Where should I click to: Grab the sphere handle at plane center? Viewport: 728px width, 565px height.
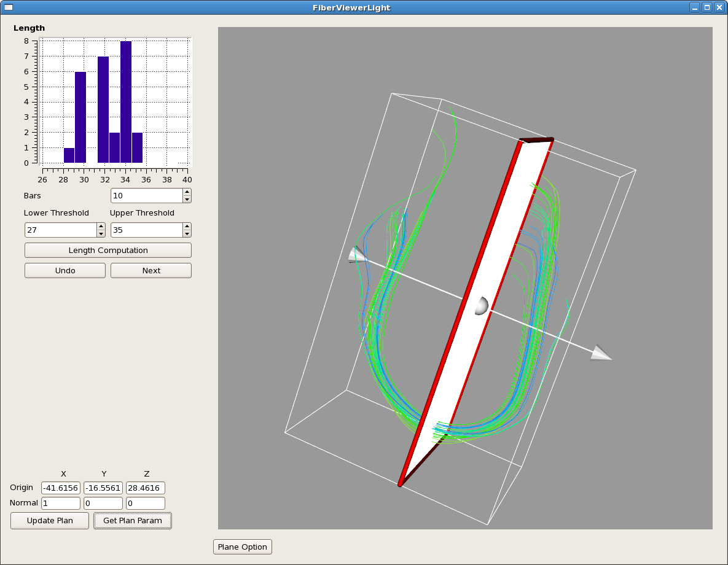tap(482, 306)
